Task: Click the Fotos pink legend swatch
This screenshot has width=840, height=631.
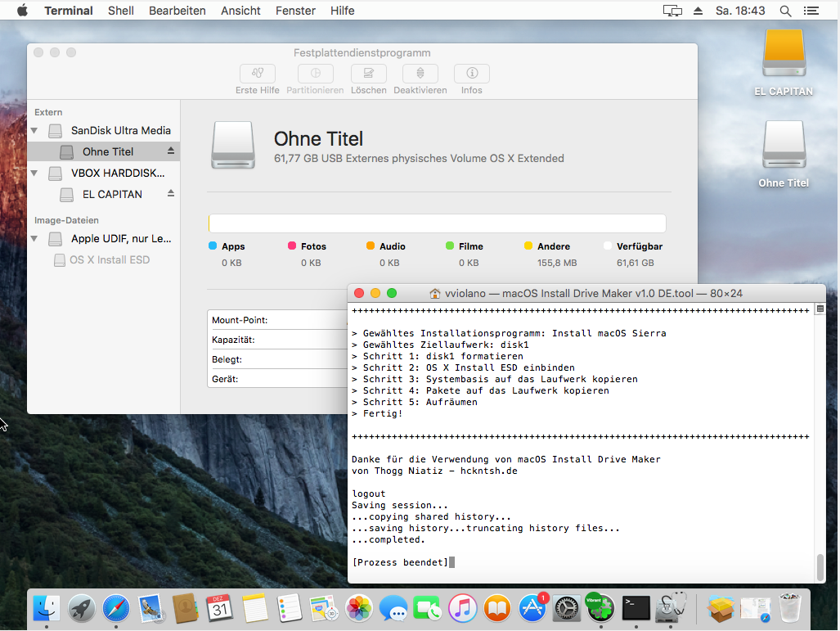Action: [292, 246]
